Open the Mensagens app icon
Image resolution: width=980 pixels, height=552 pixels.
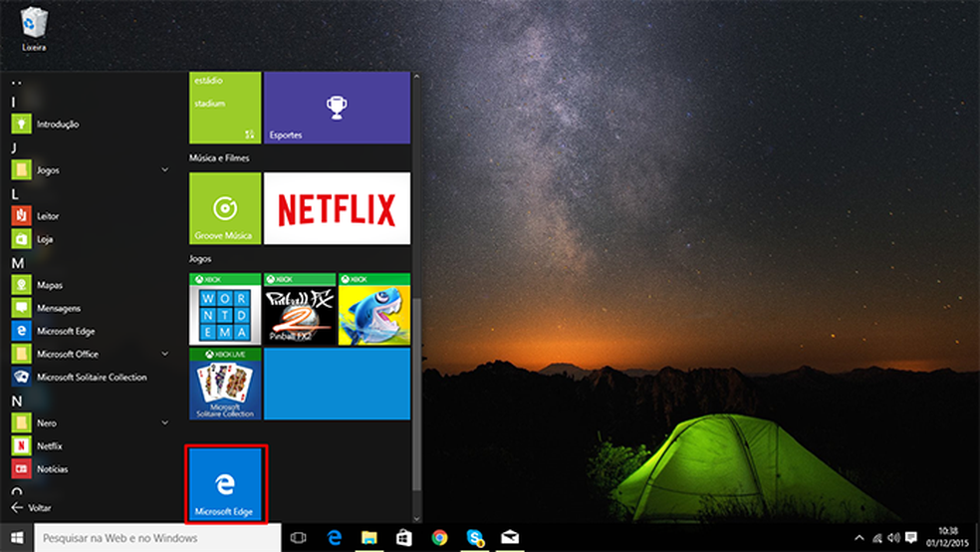[x=21, y=308]
